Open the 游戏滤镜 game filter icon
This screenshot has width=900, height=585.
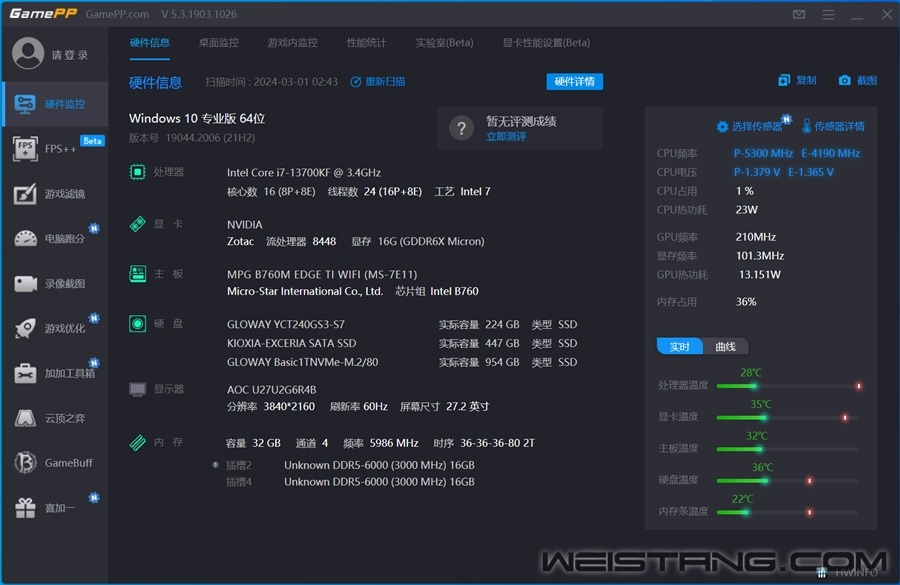tap(25, 193)
